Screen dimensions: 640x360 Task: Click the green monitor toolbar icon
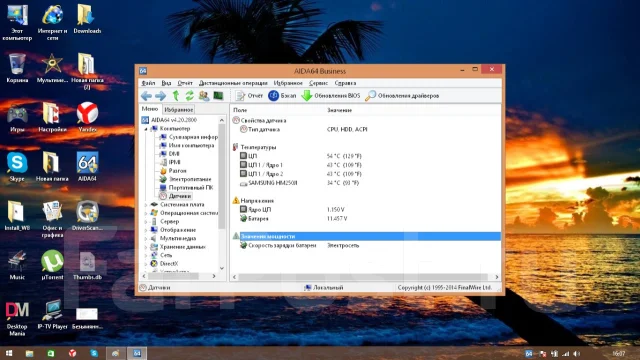point(218,96)
